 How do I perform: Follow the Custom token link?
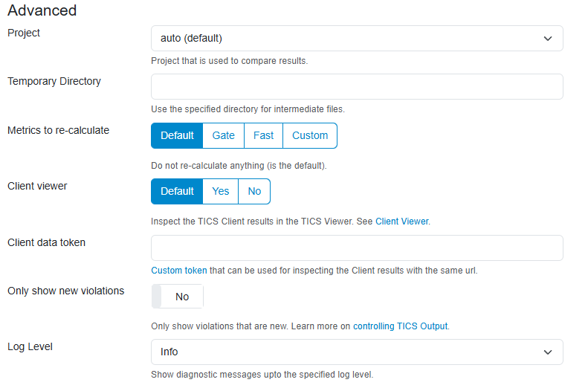(178, 271)
